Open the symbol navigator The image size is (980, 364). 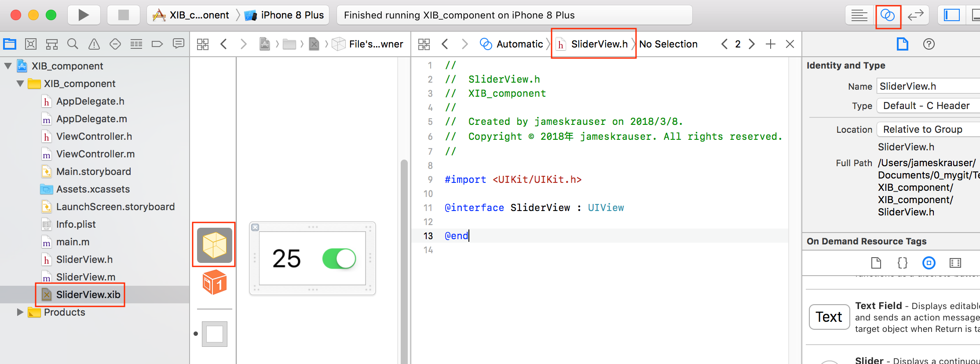pos(52,44)
